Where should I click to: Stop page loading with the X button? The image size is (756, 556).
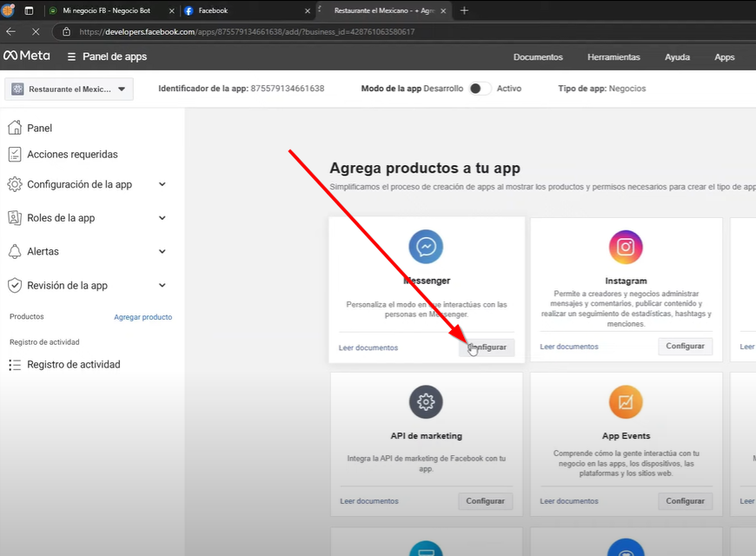coord(36,32)
